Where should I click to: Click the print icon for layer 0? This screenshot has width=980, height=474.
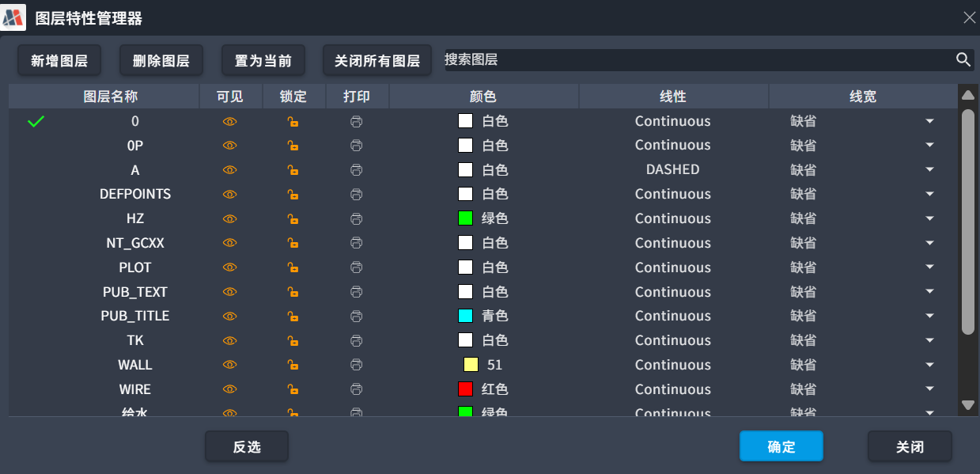357,121
